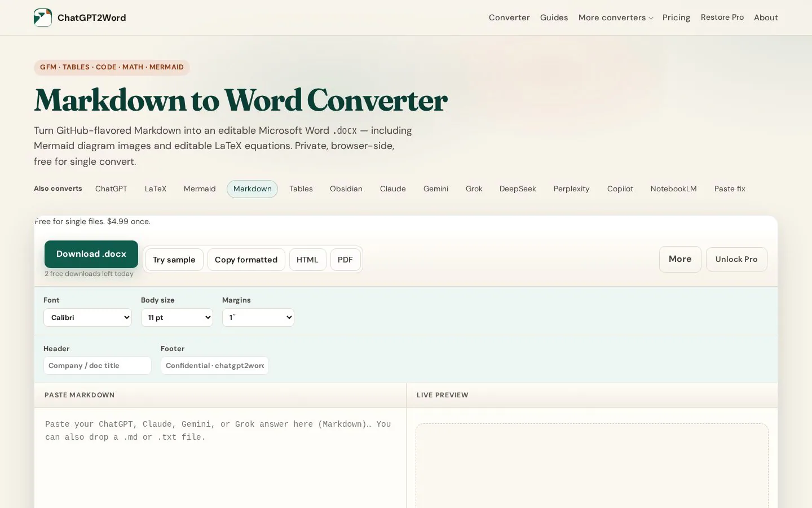812x508 pixels.
Task: Switch to the Perplexity converter
Action: (571, 189)
